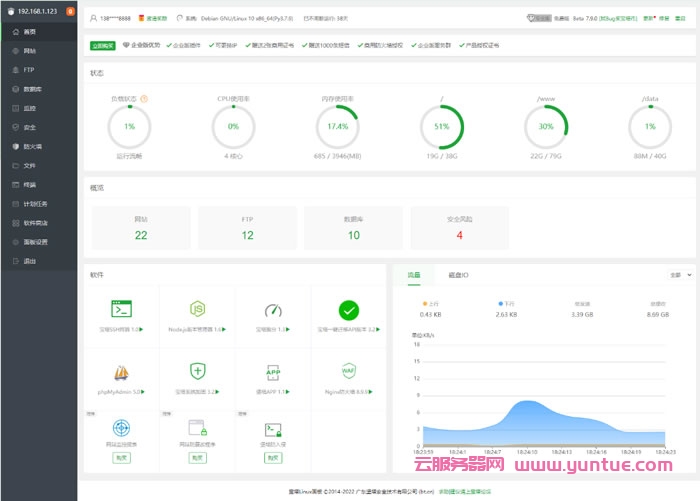Click the orange help icon beside load status
The width and height of the screenshot is (700, 501).
pos(144,99)
